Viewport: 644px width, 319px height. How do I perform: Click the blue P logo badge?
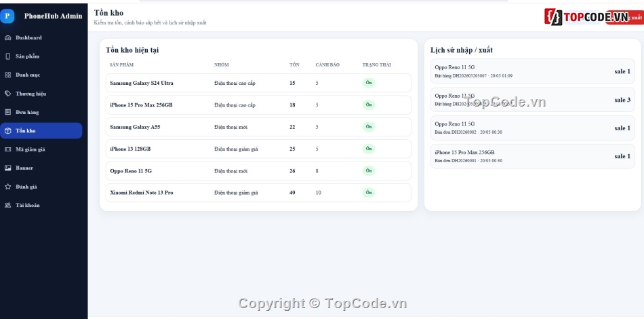[x=7, y=16]
